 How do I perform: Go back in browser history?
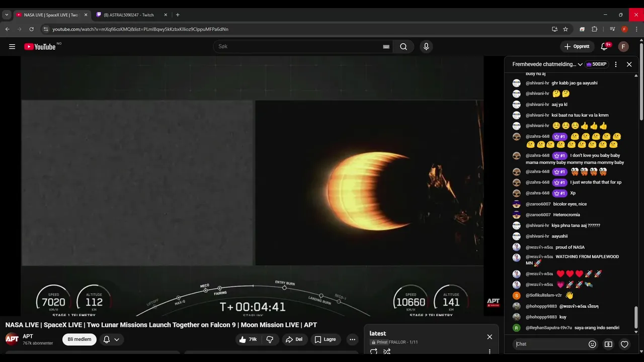point(7,29)
